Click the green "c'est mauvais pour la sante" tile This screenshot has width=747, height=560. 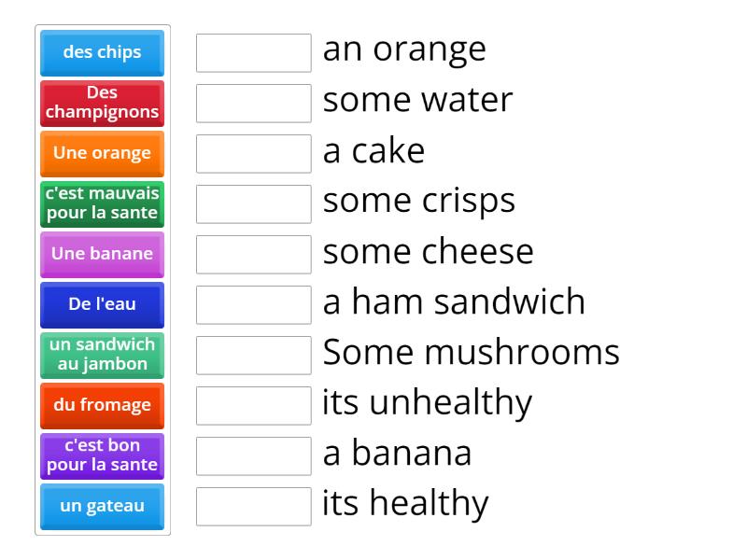pos(102,204)
